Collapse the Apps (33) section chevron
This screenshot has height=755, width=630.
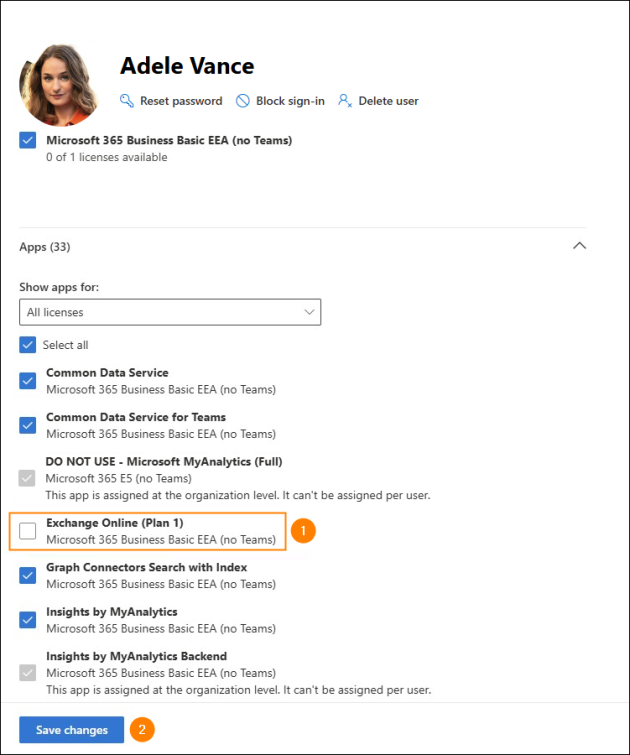pyautogui.click(x=579, y=246)
